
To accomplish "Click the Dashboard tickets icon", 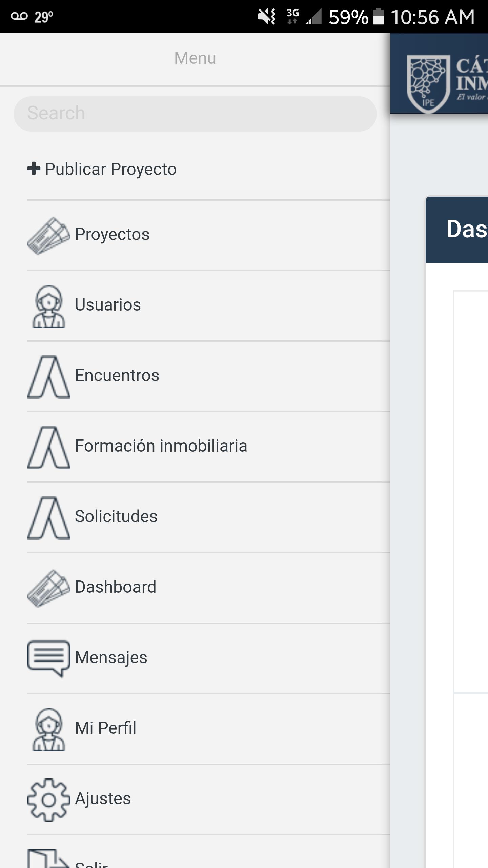I will pos(49,588).
